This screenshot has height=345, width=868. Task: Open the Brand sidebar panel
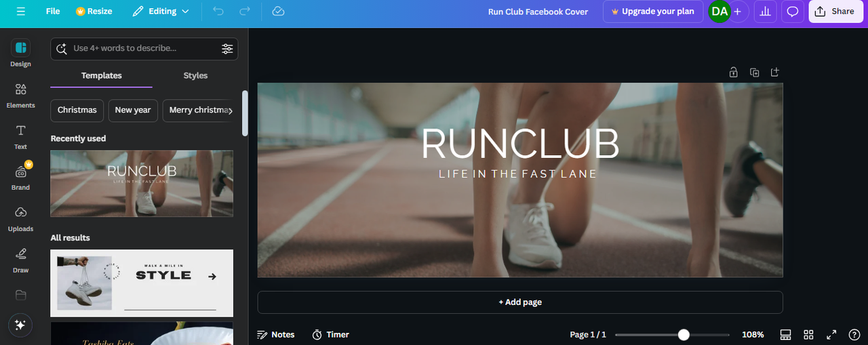[21, 177]
